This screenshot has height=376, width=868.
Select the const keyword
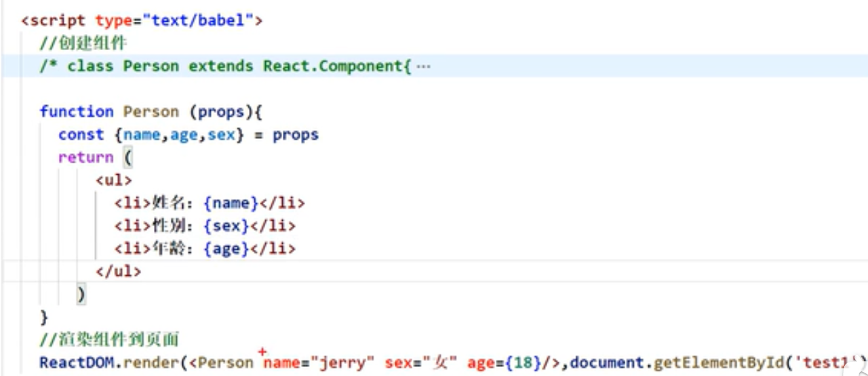81,135
